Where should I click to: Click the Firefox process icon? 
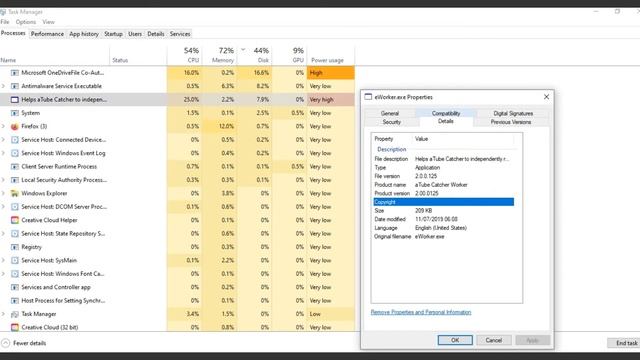coord(15,127)
